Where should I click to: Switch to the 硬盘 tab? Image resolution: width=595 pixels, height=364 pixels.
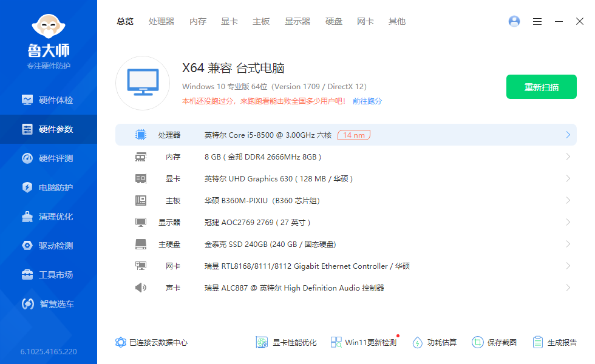click(x=334, y=21)
